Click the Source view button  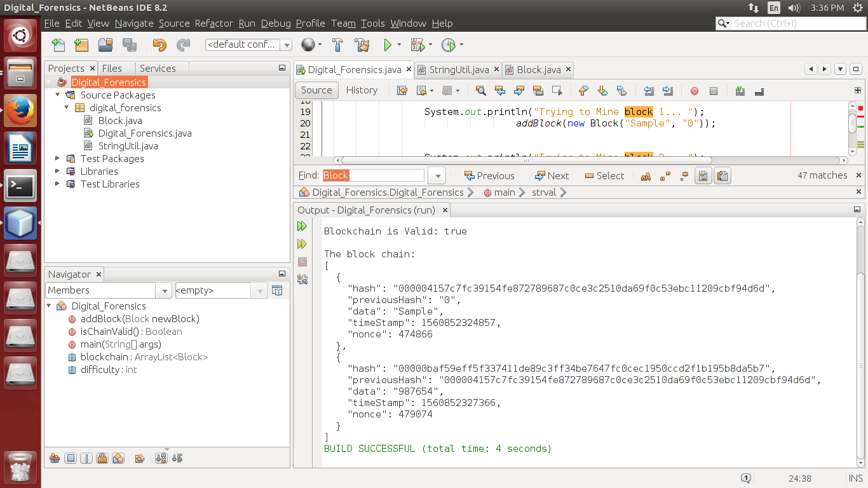[x=316, y=90]
